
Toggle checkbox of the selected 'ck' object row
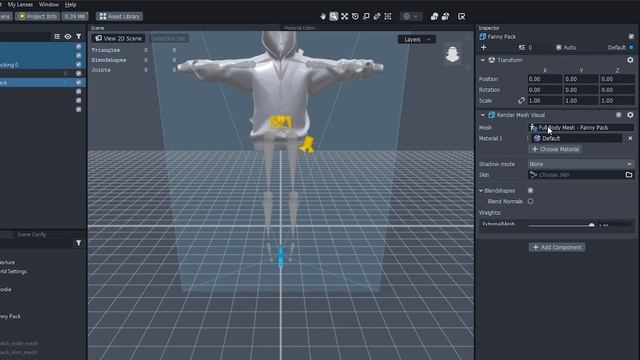click(x=78, y=82)
